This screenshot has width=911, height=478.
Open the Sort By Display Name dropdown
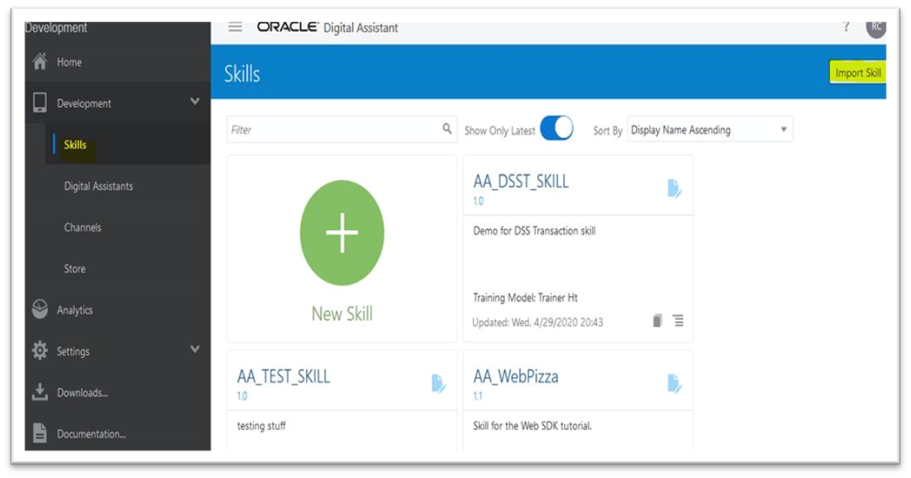[709, 130]
